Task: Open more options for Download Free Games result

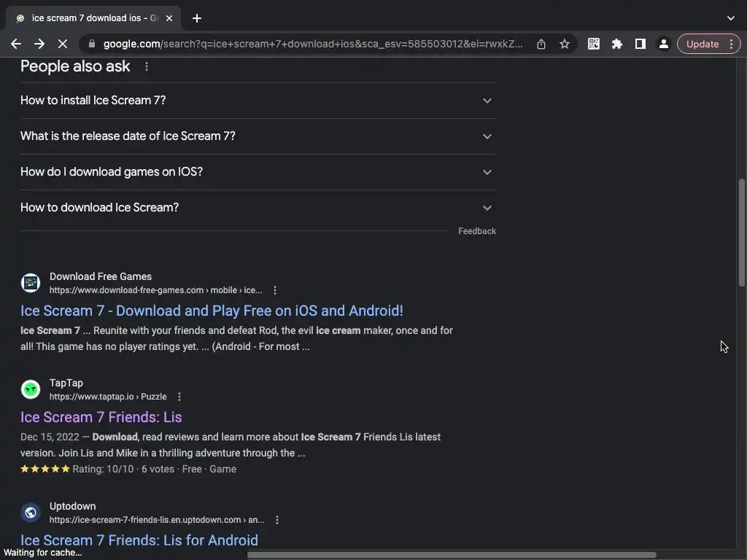Action: [x=275, y=290]
